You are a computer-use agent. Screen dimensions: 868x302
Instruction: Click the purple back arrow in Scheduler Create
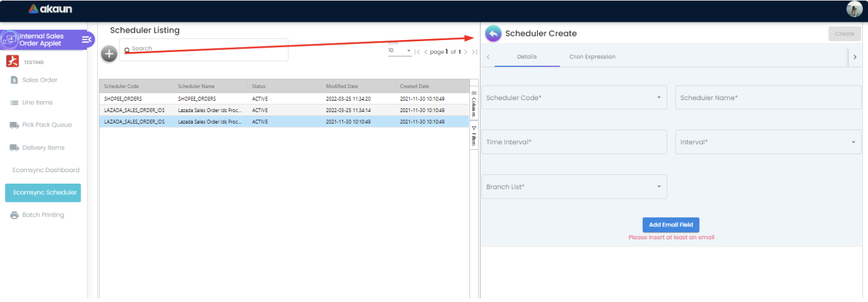[x=493, y=34]
